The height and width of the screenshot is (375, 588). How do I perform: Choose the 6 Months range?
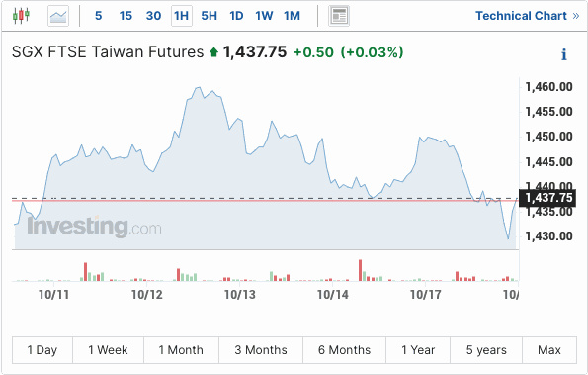[x=344, y=350]
